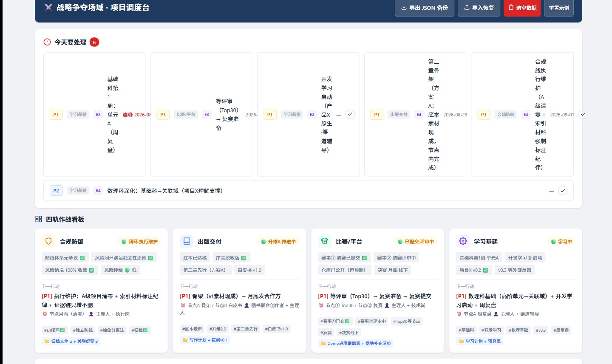Click the E4 tag on 第二章骨架 card
Viewport: 612px width, 364px height.
[x=419, y=114]
